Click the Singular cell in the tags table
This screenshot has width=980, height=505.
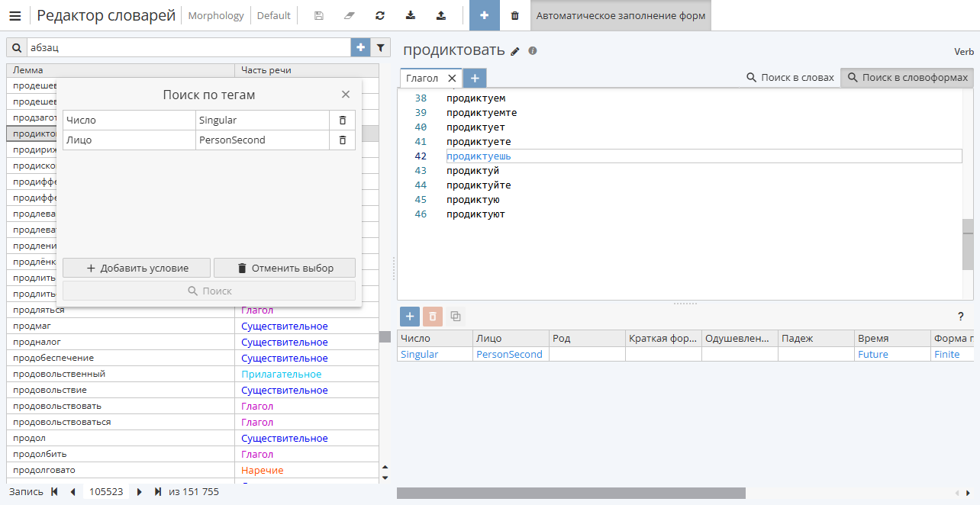click(x=434, y=354)
